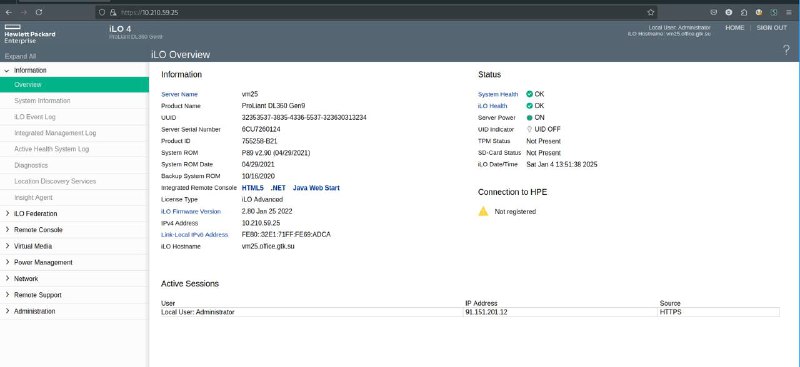
Task: Click the Not registered warning triangle
Action: click(x=483, y=211)
